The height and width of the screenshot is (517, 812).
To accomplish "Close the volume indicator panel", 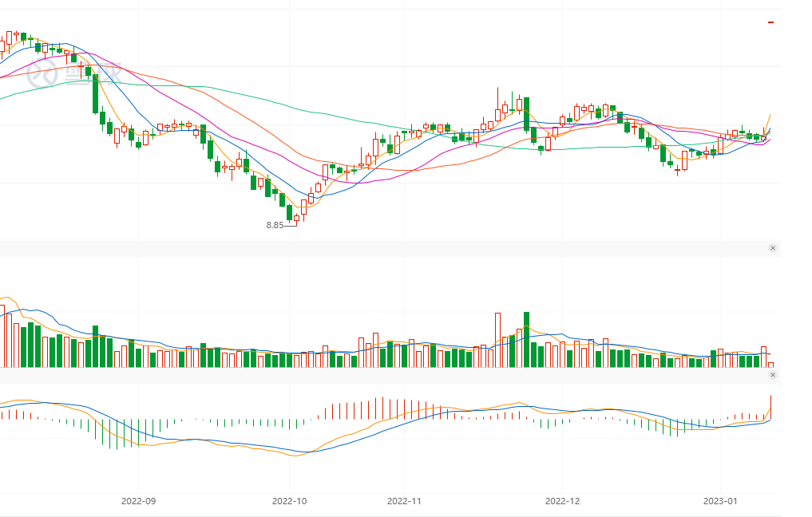I will coord(773,248).
